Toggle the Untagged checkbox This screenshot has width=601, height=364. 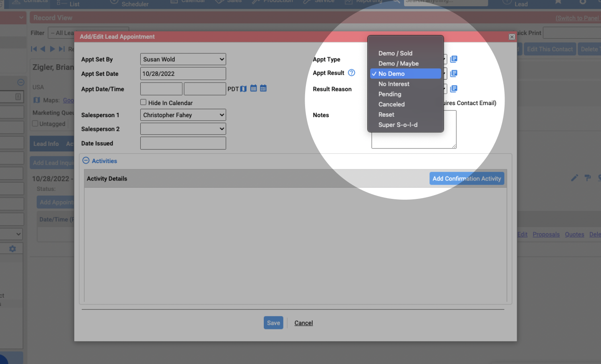(x=35, y=123)
